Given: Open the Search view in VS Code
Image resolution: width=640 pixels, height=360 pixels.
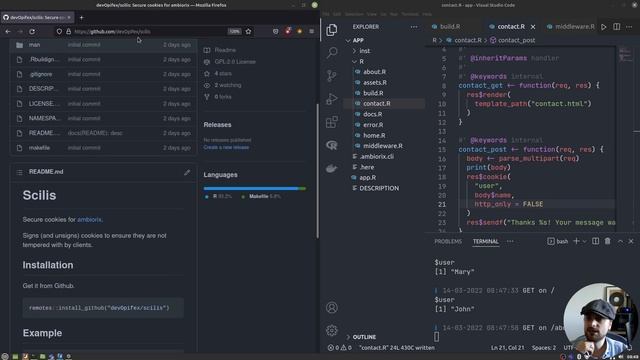Looking at the screenshot, I should (x=332, y=52).
